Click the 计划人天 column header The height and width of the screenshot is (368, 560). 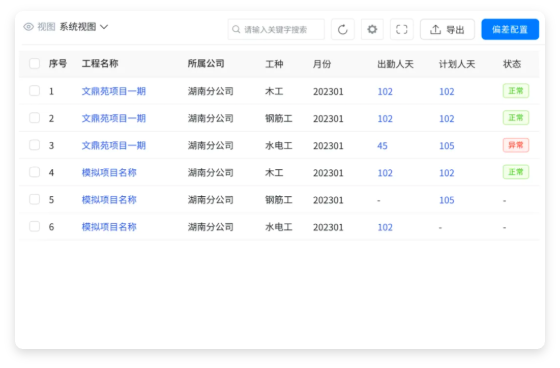coord(457,64)
